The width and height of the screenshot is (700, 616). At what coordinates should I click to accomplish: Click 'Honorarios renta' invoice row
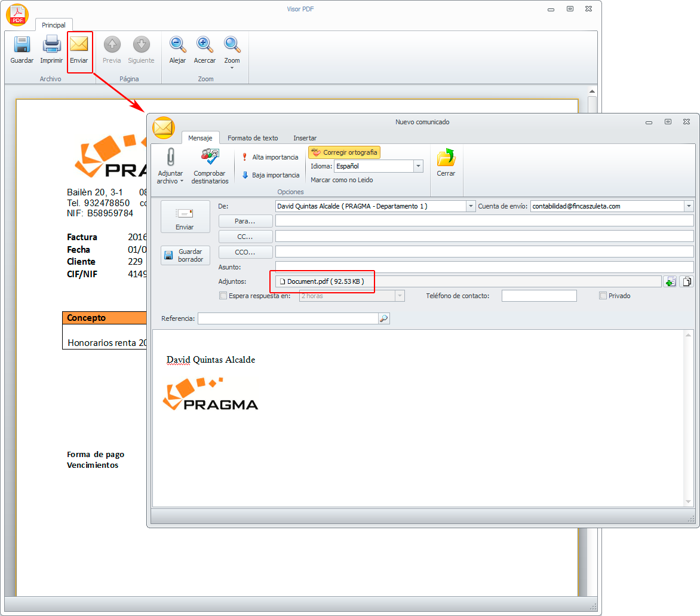107,342
